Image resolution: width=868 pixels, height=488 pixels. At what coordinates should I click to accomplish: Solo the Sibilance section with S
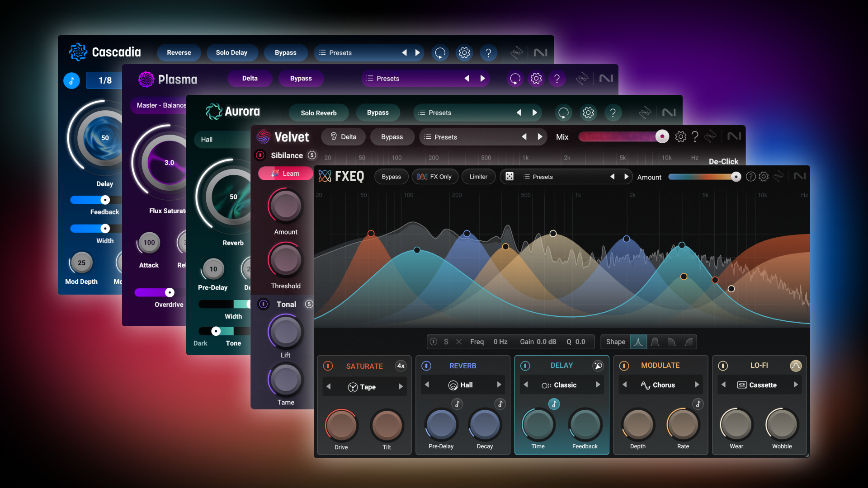pos(312,155)
